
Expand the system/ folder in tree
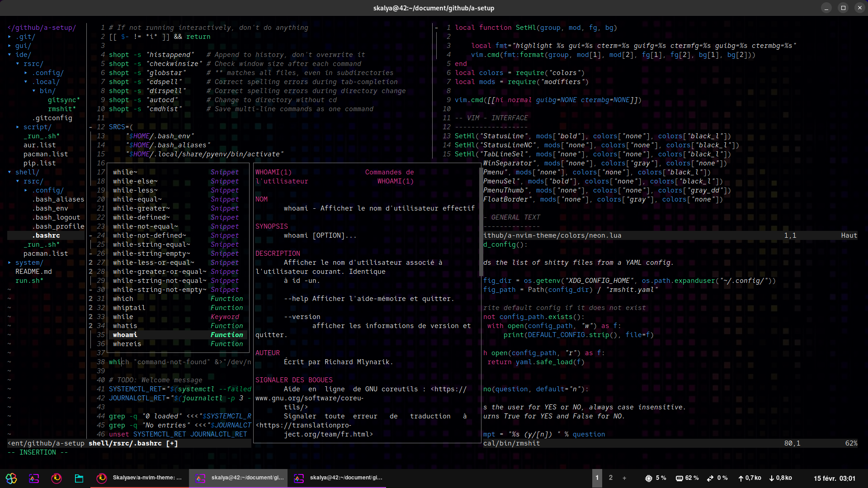[x=29, y=263]
